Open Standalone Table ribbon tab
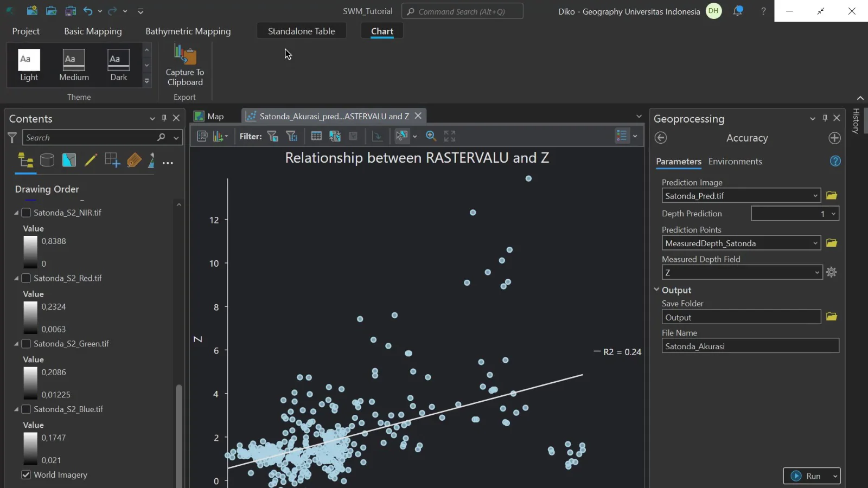The width and height of the screenshot is (868, 488). coord(302,31)
